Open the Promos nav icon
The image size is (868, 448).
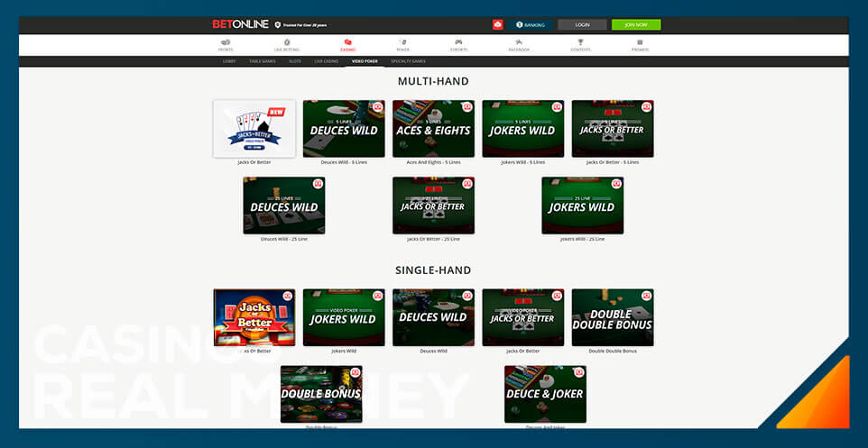(x=640, y=42)
